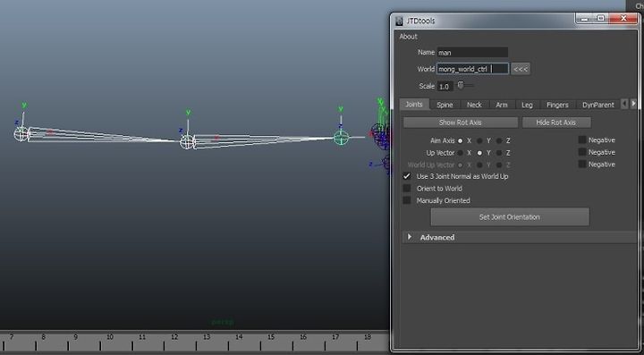Click Show Rot Axis button
The image size is (644, 355).
coord(461,123)
